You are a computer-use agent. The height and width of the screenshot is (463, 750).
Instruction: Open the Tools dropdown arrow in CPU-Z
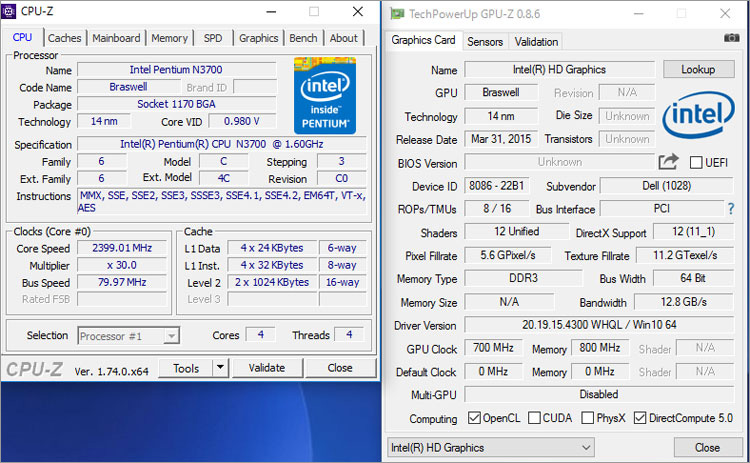(x=220, y=368)
